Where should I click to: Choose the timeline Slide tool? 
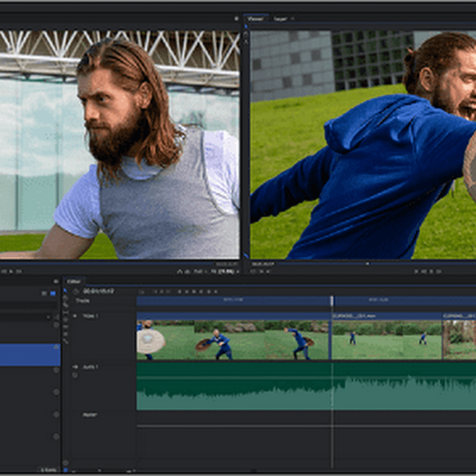pyautogui.click(x=65, y=320)
